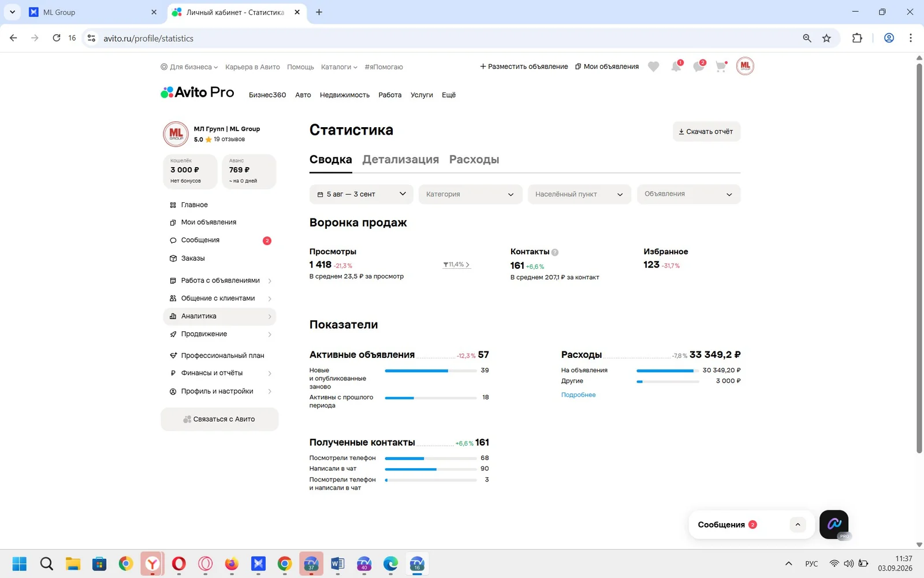The height and width of the screenshot is (578, 924).
Task: Switch to the Расходы tab
Action: 474,160
